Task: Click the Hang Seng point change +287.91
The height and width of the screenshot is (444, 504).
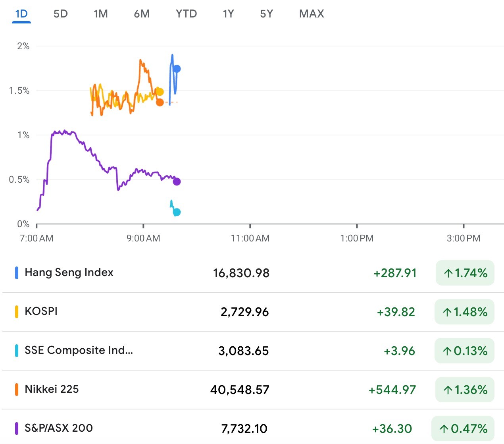Action: tap(395, 273)
